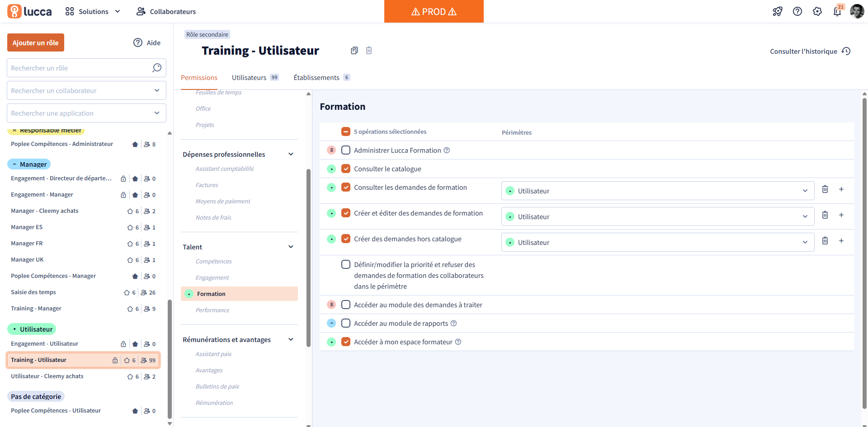Open the help question mark icon in header
The image size is (868, 427).
pyautogui.click(x=797, y=11)
